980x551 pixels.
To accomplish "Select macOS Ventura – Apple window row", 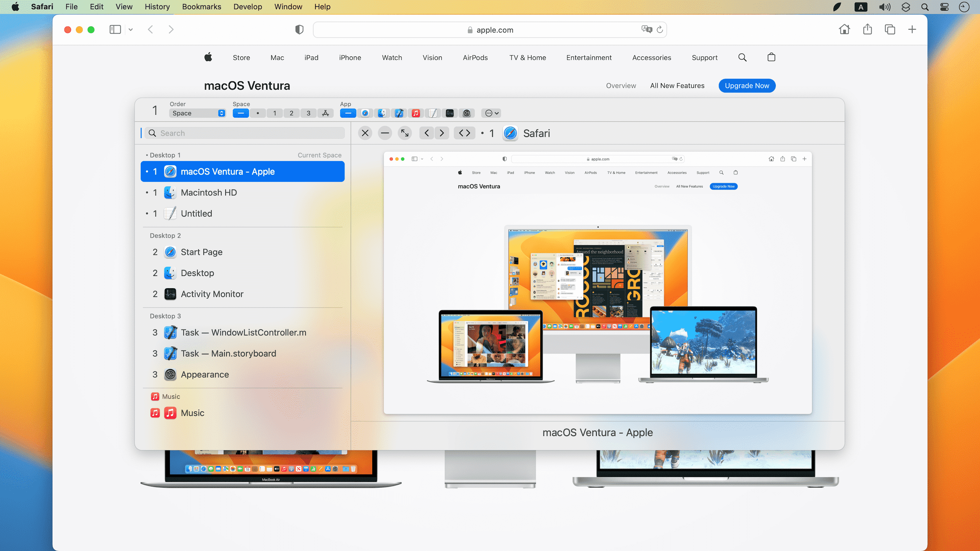I will pyautogui.click(x=243, y=172).
